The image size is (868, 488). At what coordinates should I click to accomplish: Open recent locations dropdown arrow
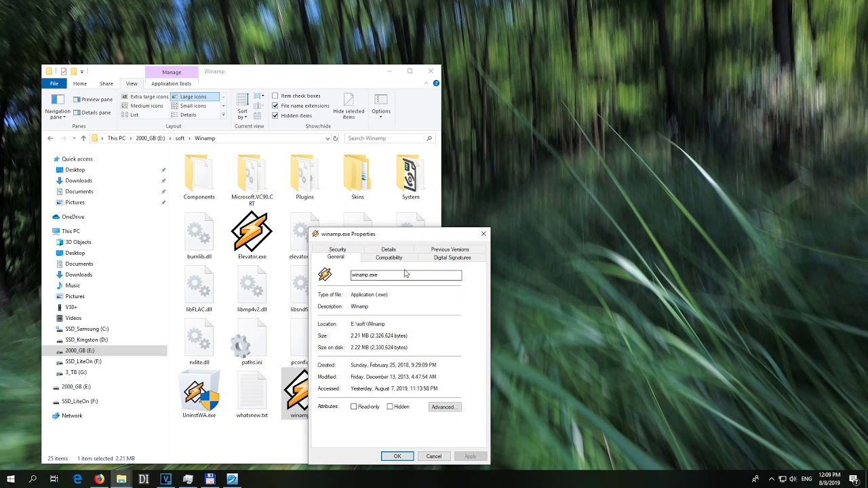(74, 138)
